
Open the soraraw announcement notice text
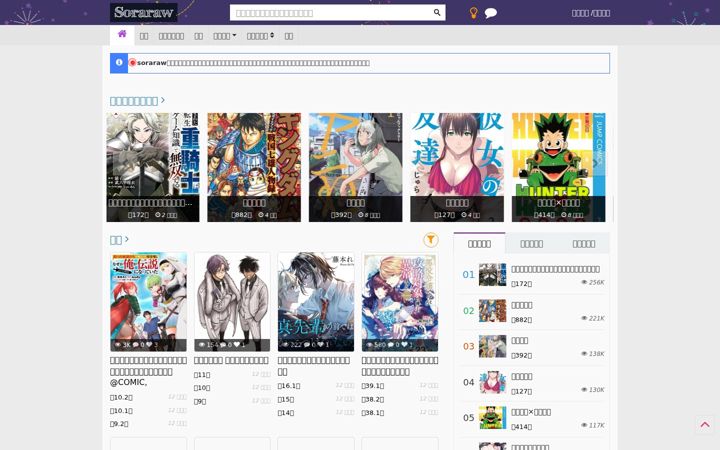coord(253,63)
